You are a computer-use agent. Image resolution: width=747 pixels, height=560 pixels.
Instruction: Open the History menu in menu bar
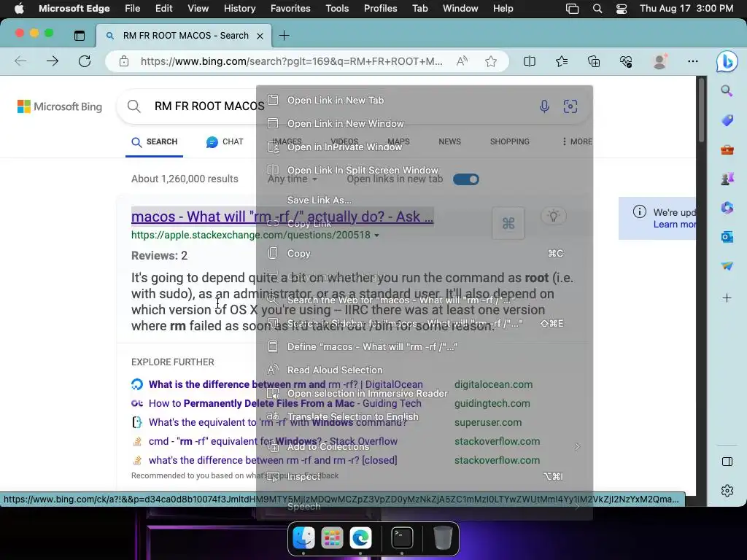[239, 8]
